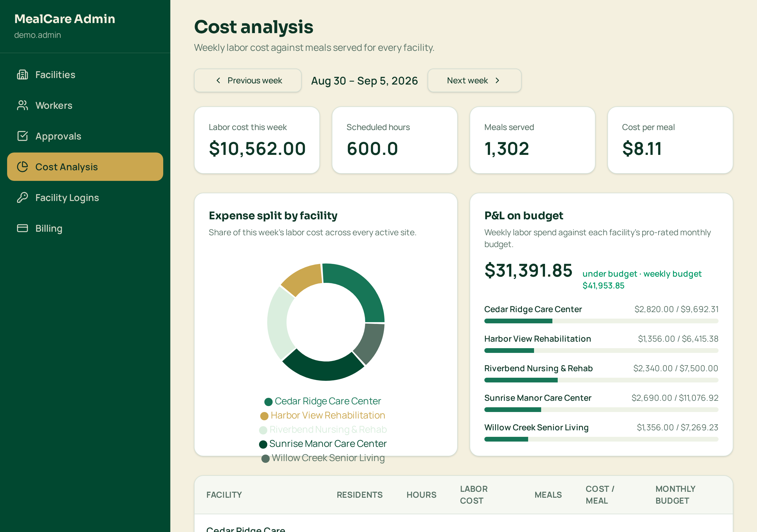The width and height of the screenshot is (757, 532).
Task: Click the left chevron on Previous week
Action: pyautogui.click(x=218, y=80)
